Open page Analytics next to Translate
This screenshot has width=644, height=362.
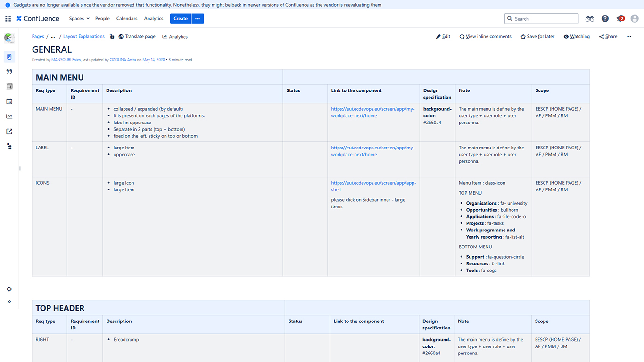(175, 37)
